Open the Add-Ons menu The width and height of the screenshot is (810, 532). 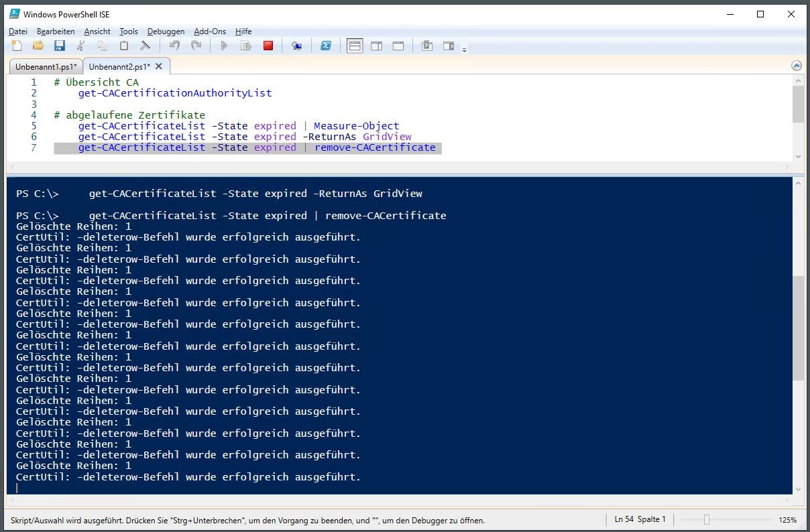pyautogui.click(x=210, y=31)
